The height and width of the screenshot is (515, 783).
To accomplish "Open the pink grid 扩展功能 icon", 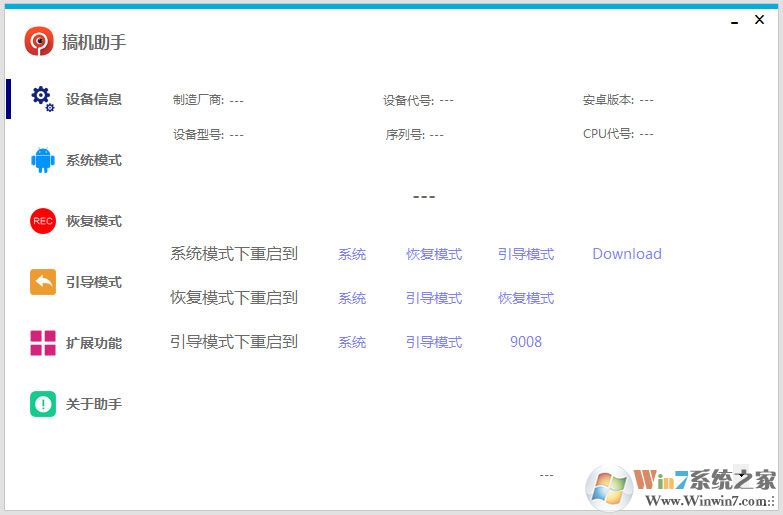I will 42,343.
